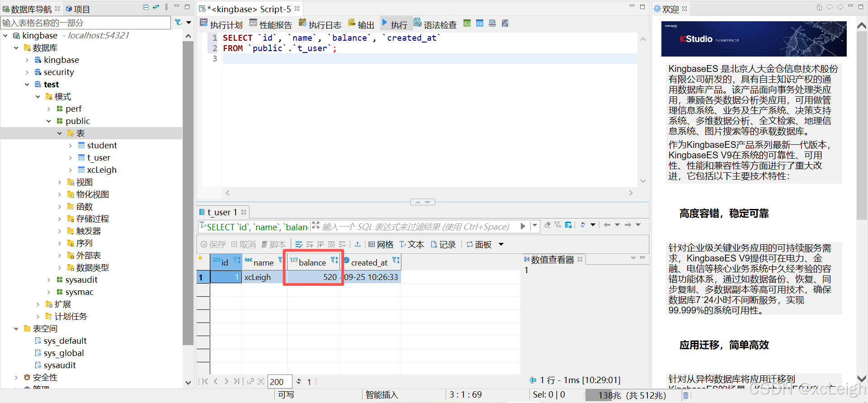Click the balance column header

[x=313, y=262]
